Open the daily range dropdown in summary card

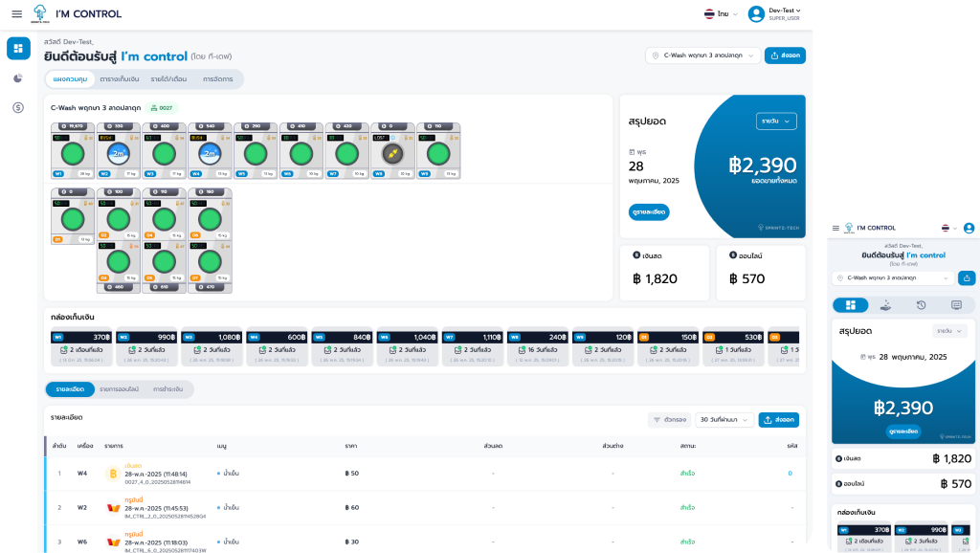click(776, 122)
